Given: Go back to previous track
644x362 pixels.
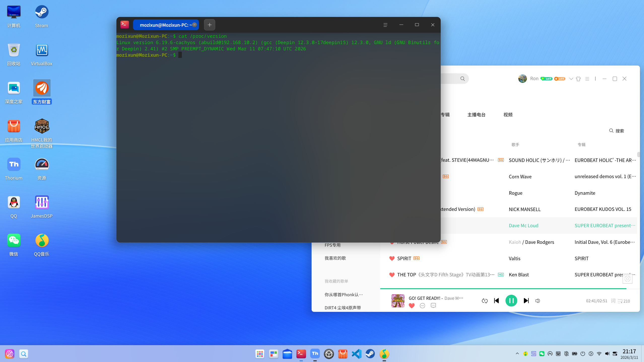Looking at the screenshot, I should [496, 301].
